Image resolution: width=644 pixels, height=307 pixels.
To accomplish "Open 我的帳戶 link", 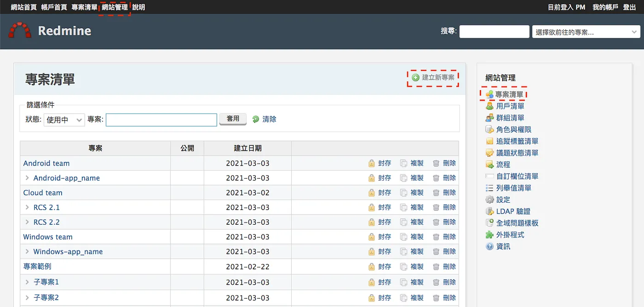I will [x=605, y=7].
